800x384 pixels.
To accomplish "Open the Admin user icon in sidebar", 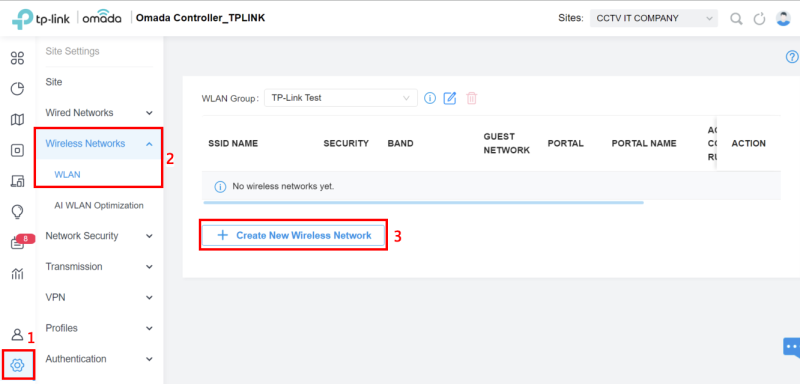I will [x=17, y=335].
